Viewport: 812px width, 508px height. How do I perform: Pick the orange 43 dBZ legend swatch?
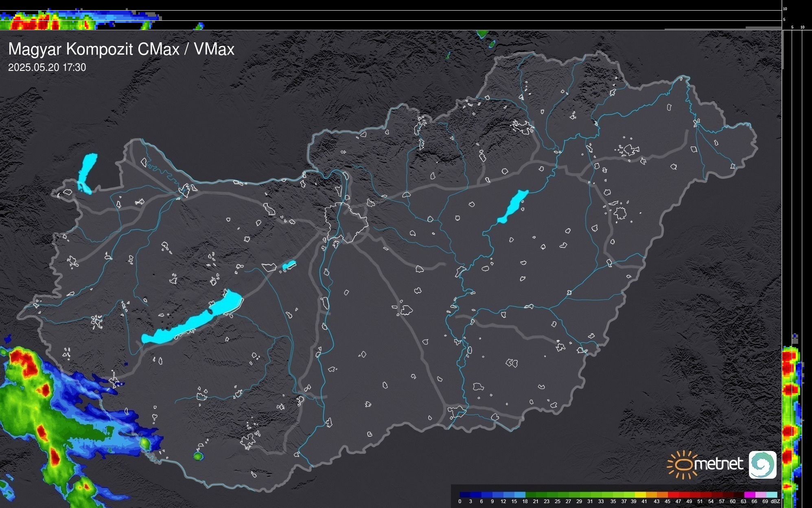tap(662, 495)
